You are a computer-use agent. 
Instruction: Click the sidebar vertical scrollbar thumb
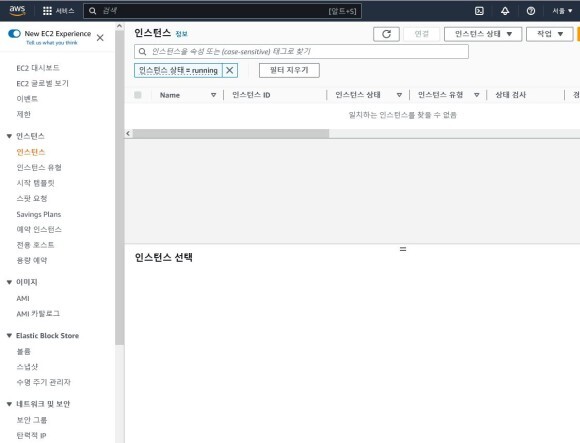pyautogui.click(x=119, y=188)
